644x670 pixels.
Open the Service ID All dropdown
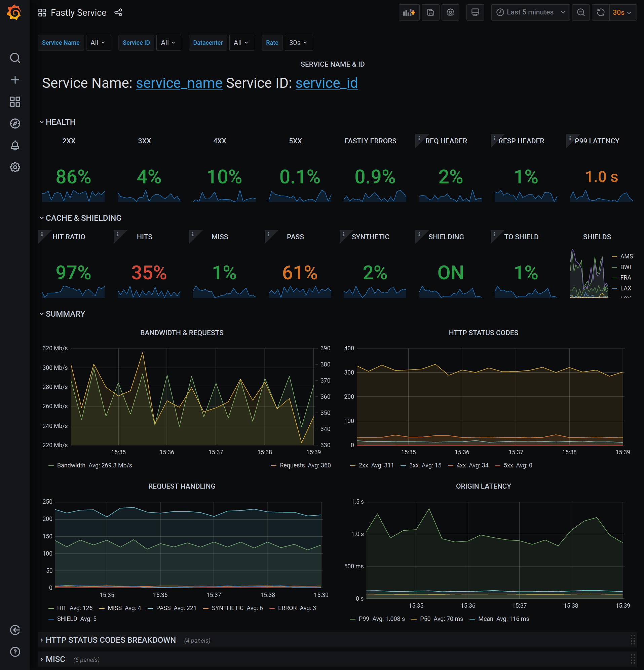[168, 43]
